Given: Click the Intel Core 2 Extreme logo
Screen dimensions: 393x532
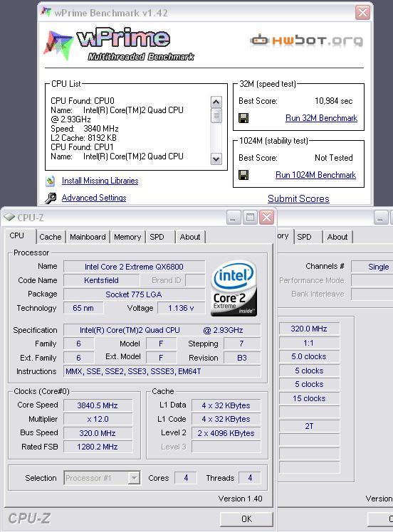Looking at the screenshot, I should tap(234, 288).
